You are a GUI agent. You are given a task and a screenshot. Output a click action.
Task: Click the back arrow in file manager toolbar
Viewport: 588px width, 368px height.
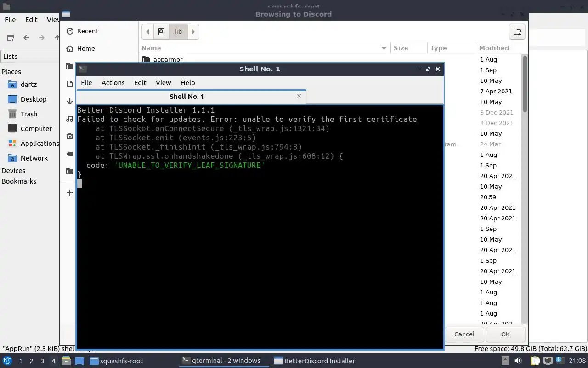[x=26, y=38]
